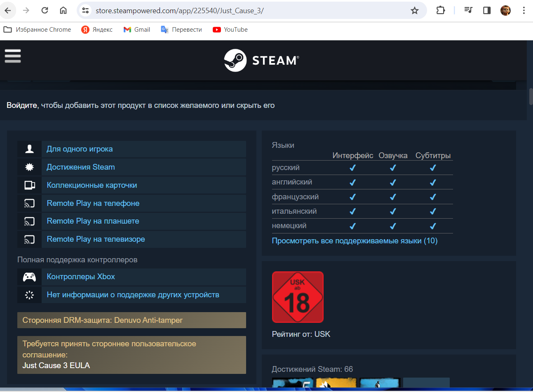Open the Chrome profile avatar
The image size is (533, 392).
pos(505,10)
